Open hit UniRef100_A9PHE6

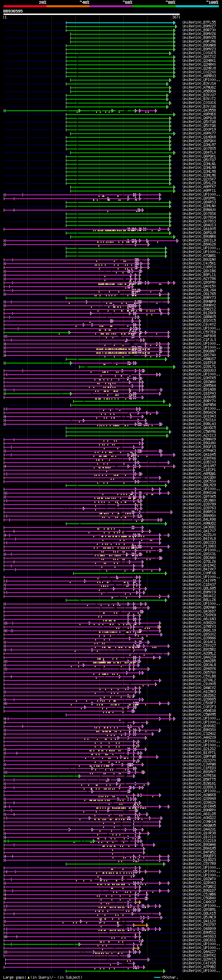coord(199,114)
